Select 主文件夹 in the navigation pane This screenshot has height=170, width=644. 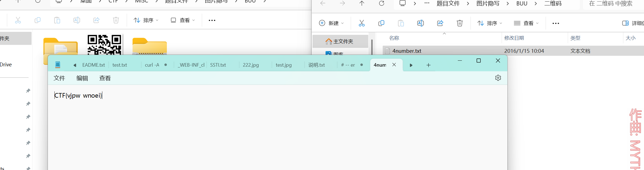tap(340, 41)
